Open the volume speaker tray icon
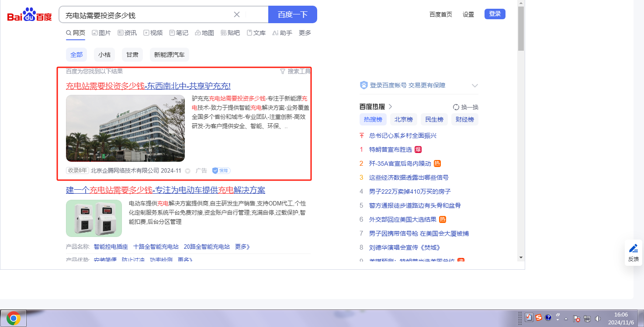 point(597,319)
